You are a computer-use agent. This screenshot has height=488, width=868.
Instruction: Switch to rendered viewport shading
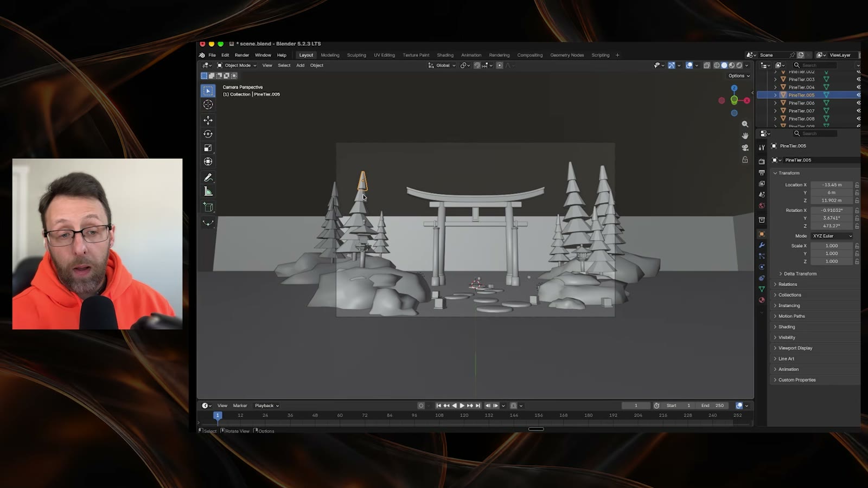[x=739, y=65]
